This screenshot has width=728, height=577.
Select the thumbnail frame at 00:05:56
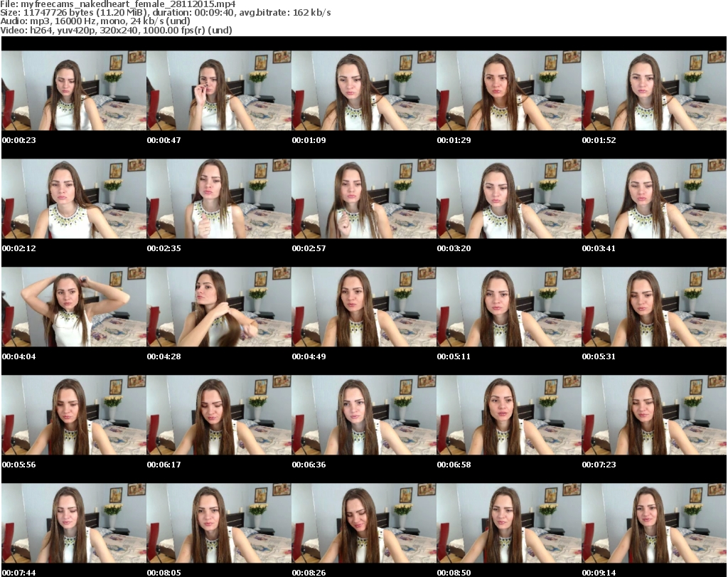tap(74, 415)
